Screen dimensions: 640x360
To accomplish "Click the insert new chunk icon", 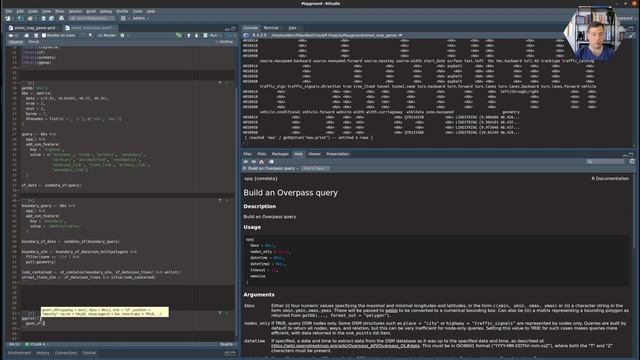I will coord(179,36).
